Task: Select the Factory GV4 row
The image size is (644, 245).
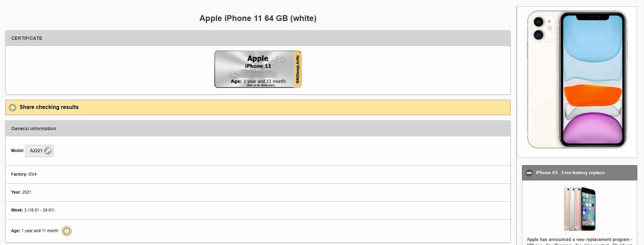Action: coord(258,174)
